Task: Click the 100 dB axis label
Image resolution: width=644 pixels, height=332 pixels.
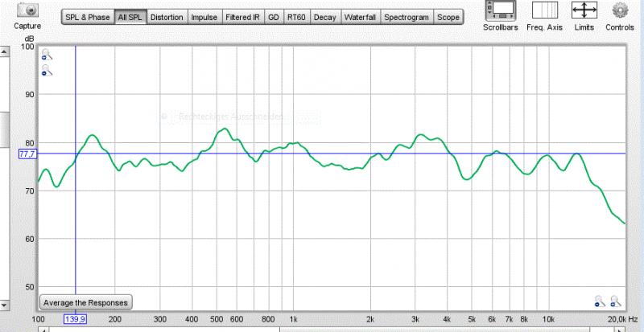Action: click(x=27, y=47)
